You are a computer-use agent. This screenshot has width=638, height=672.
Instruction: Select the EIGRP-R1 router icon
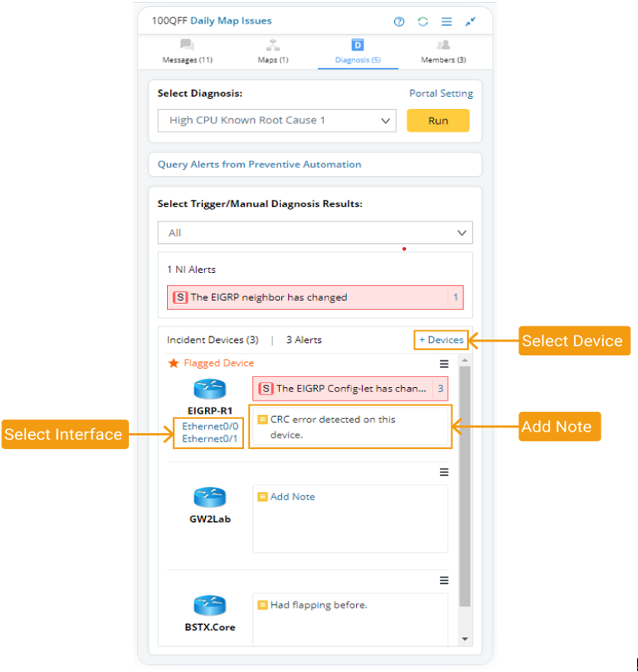click(x=210, y=389)
